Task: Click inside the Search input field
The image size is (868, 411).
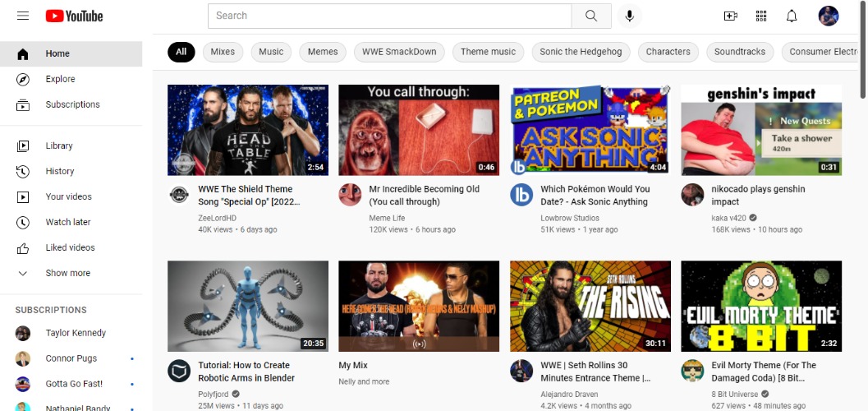Action: click(x=390, y=16)
